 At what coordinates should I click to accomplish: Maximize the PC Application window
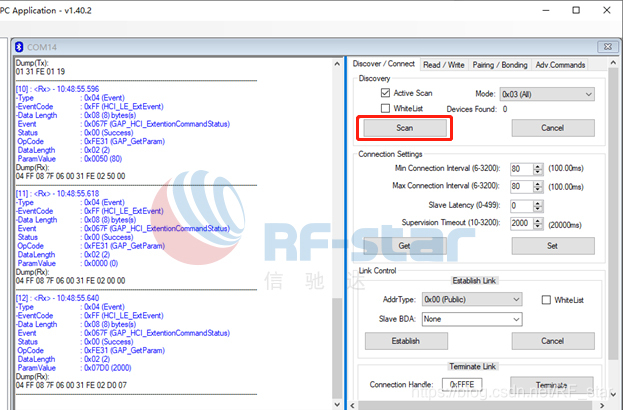(576, 10)
